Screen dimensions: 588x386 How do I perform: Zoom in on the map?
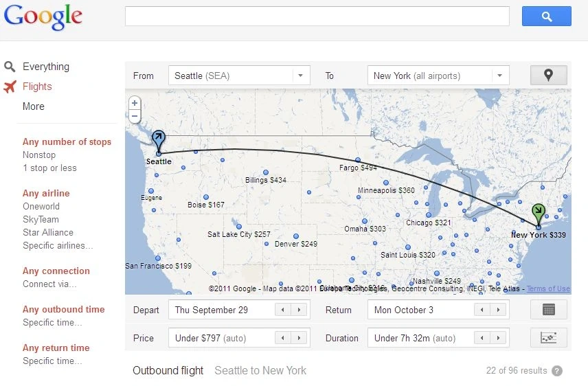[x=135, y=103]
